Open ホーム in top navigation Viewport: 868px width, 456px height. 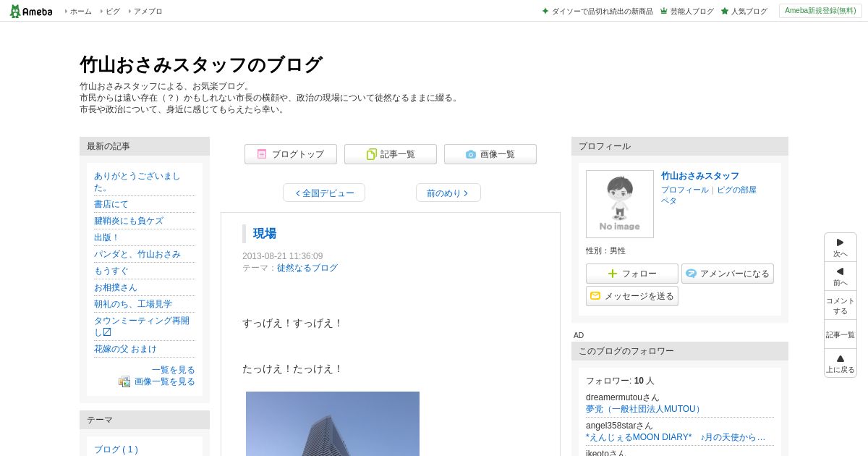tap(80, 12)
